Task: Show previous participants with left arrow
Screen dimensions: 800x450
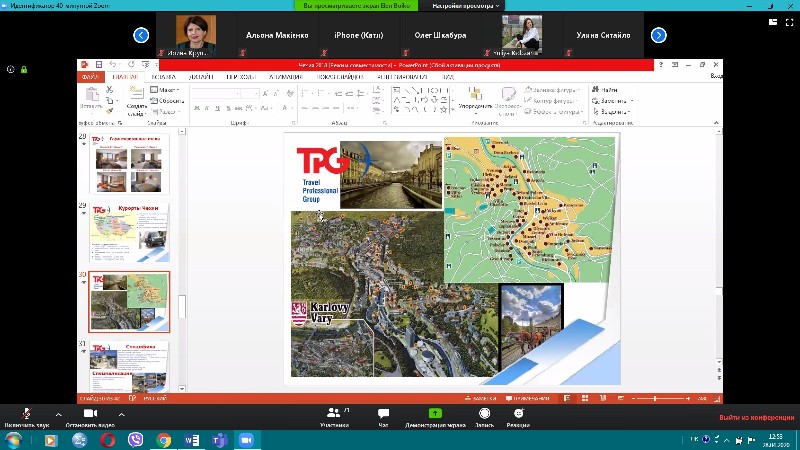Action: [141, 35]
